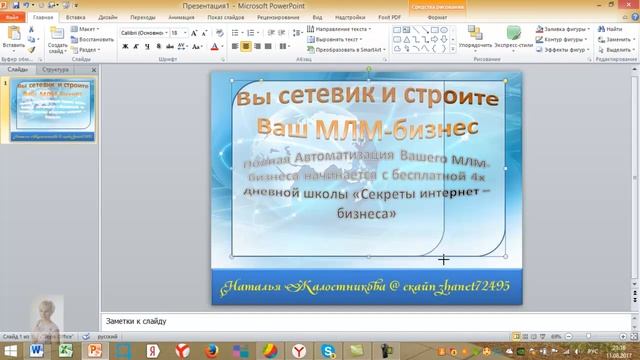Click the Save icon in quick access toolbar

click(x=16, y=5)
